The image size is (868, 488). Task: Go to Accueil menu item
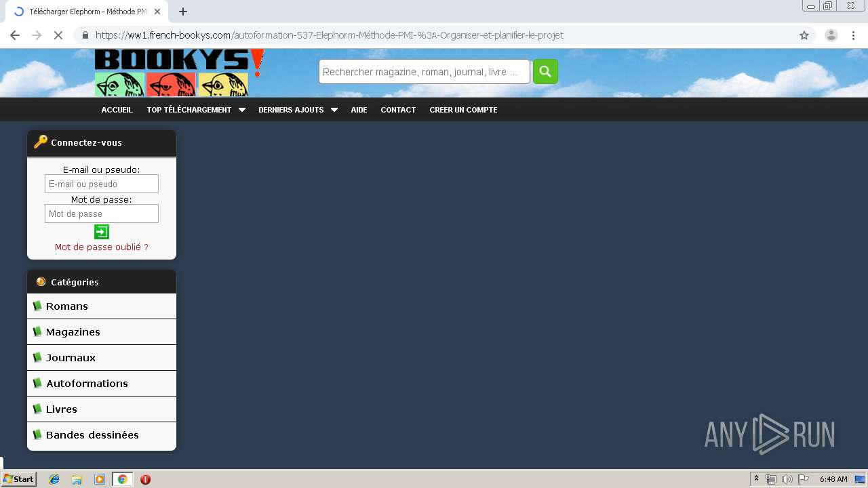pos(117,110)
